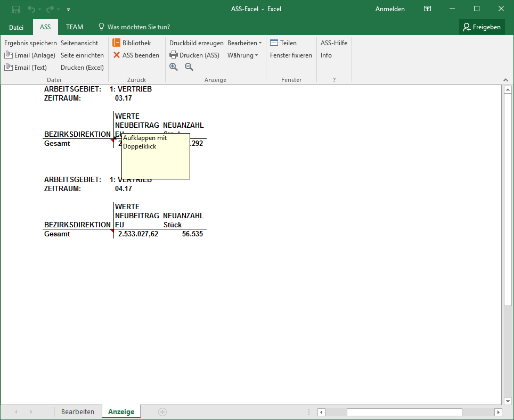Viewport: 514px width, 420px height.
Task: Click Druckbild erzeugen
Action: coord(197,43)
